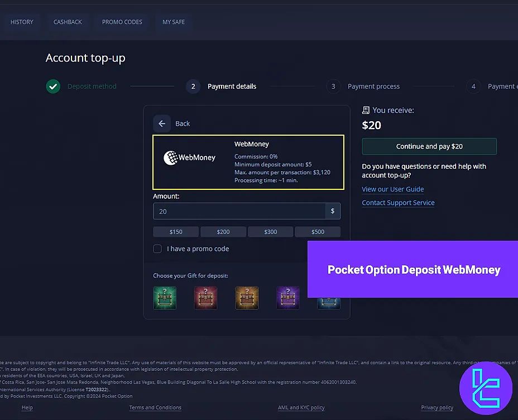Screen dimensions: 518x420
Task: Click Continue and pay $20
Action: point(429,146)
